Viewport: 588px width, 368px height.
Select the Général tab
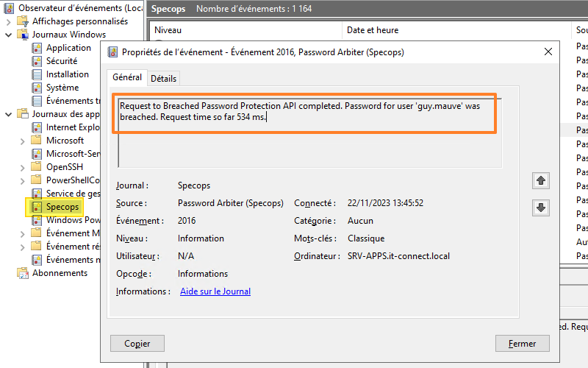click(127, 77)
